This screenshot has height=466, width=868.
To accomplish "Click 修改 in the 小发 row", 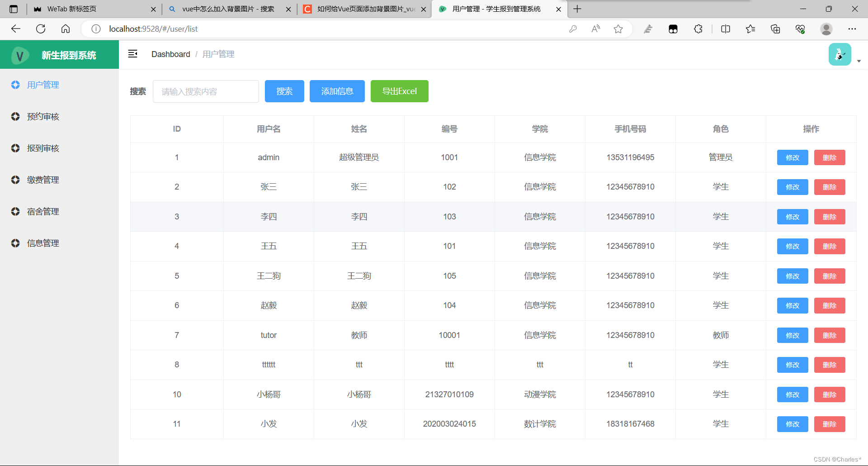I will tap(793, 424).
